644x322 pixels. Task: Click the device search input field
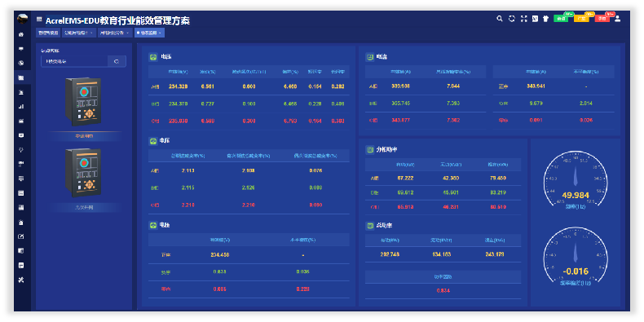74,61
